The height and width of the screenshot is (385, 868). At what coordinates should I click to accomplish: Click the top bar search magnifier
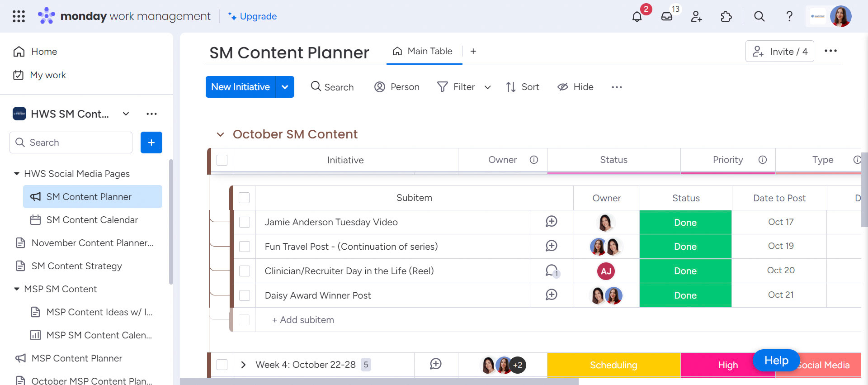point(759,17)
